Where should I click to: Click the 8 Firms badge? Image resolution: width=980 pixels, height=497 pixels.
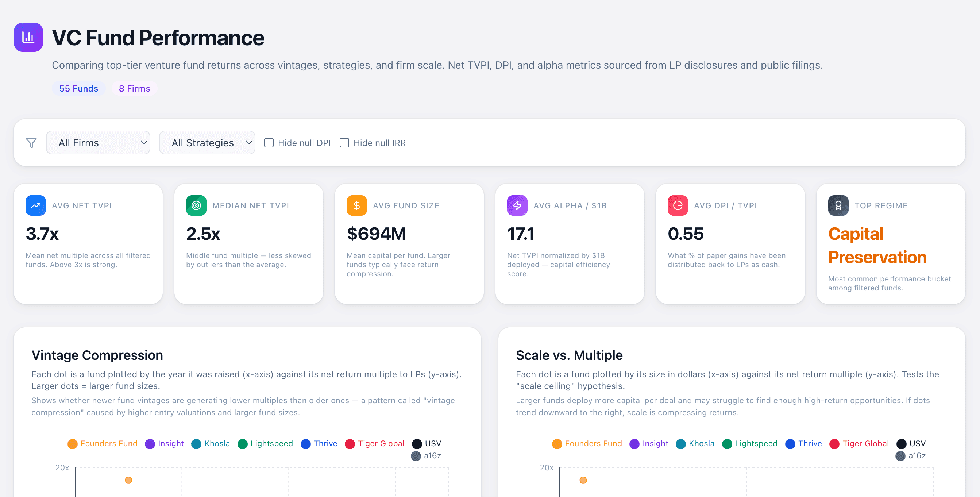[x=134, y=88]
